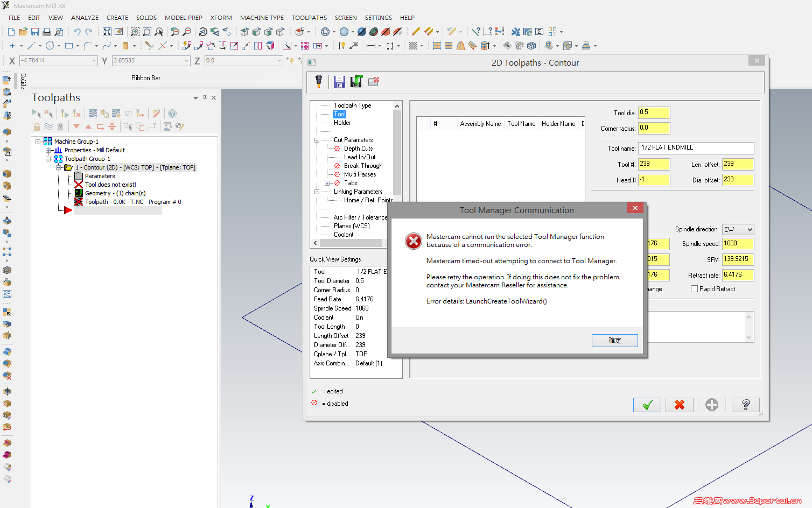Click the create rectangle icon
Screen dimensions: 812x508
[69, 46]
